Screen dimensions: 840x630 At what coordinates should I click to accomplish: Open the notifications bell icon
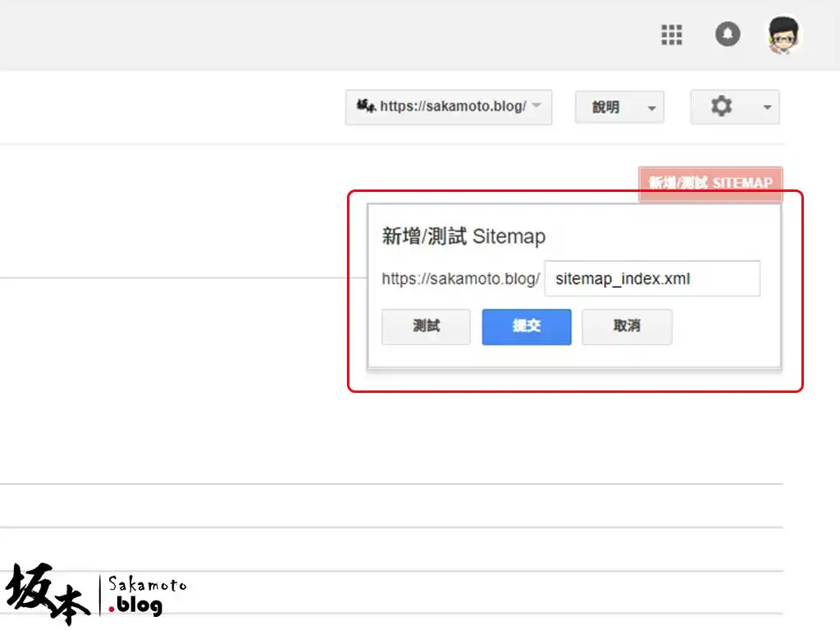click(728, 34)
